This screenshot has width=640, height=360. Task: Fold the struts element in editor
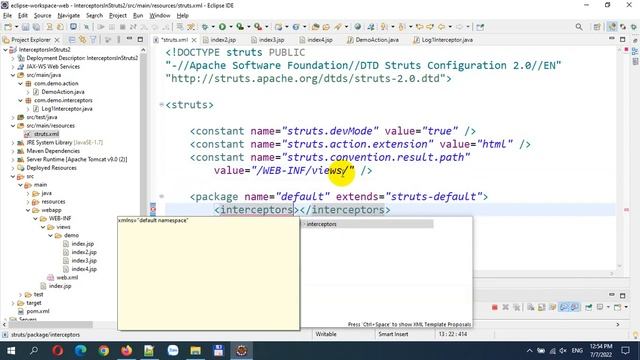pyautogui.click(x=161, y=104)
